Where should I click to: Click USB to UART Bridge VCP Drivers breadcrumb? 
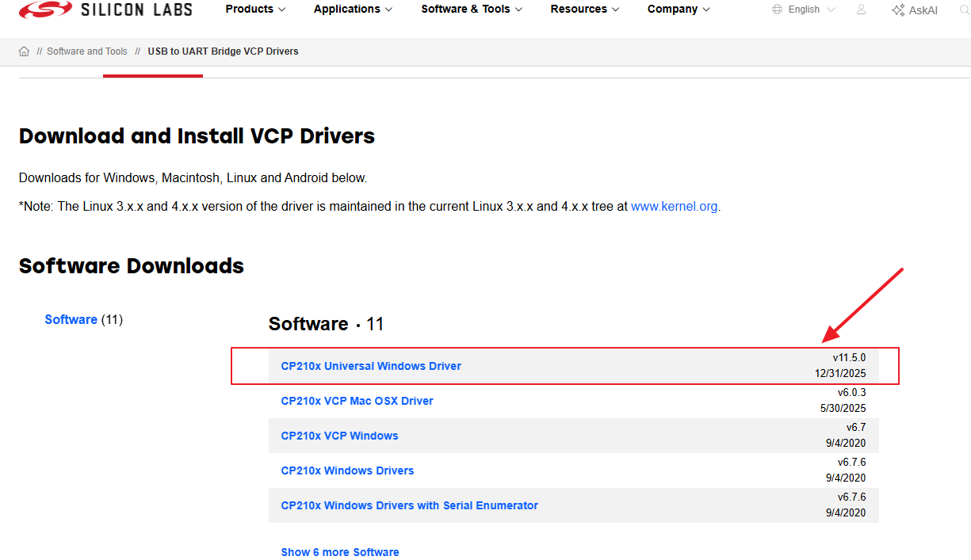pyautogui.click(x=223, y=51)
